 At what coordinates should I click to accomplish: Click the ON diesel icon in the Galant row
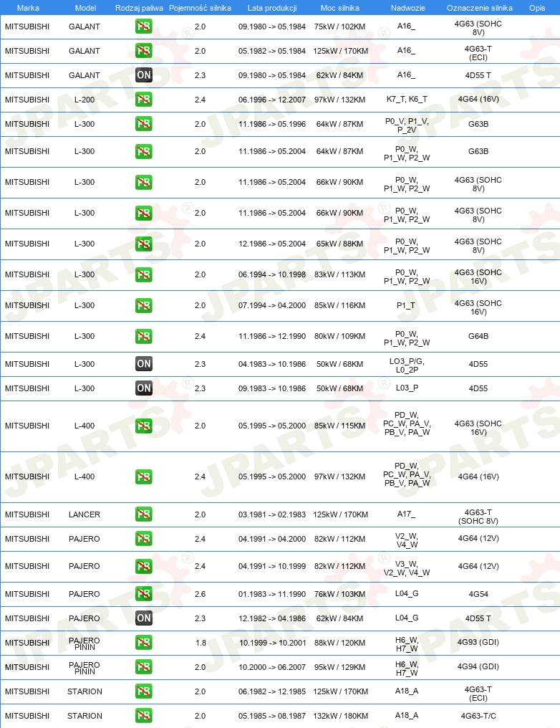click(144, 75)
